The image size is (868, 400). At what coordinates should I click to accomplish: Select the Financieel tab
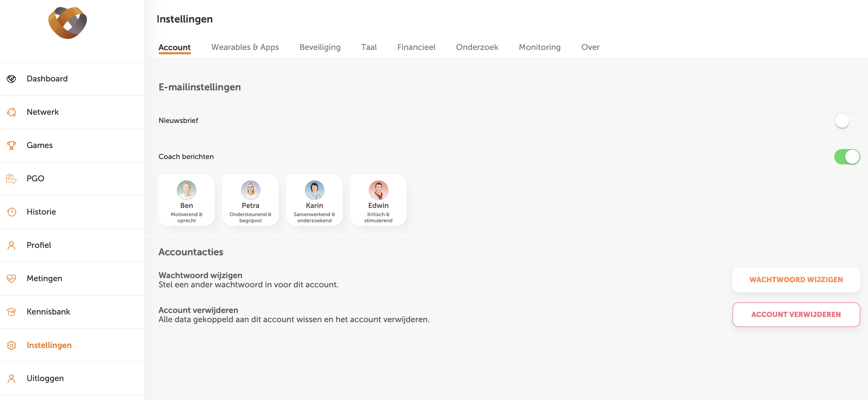pos(416,47)
